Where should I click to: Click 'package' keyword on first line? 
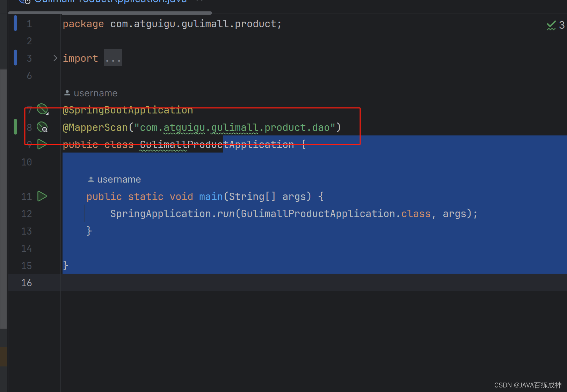(83, 24)
